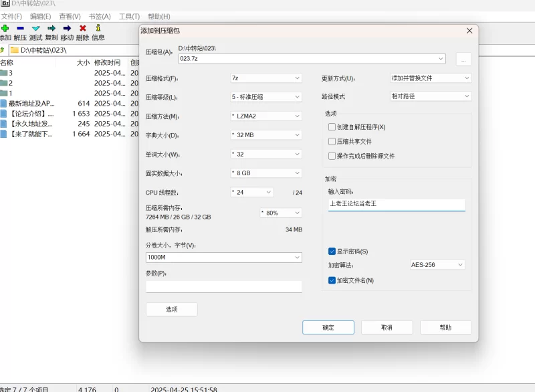The height and width of the screenshot is (392, 535).
Task: Open the encryption method AES-256 dropdown
Action: click(437, 265)
